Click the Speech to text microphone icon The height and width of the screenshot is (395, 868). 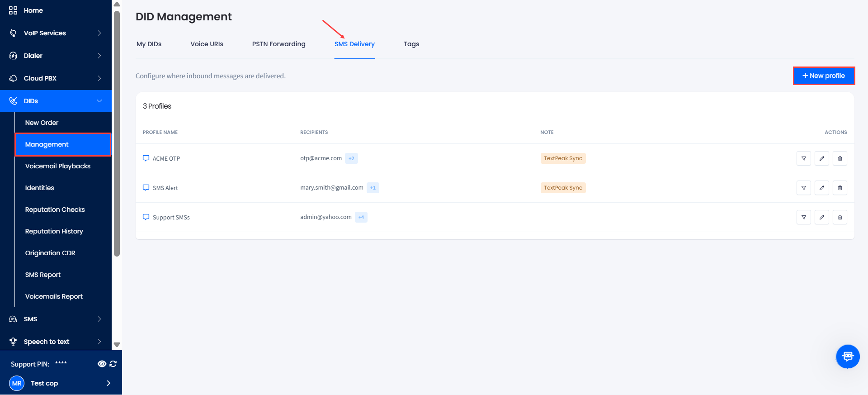pos(13,342)
